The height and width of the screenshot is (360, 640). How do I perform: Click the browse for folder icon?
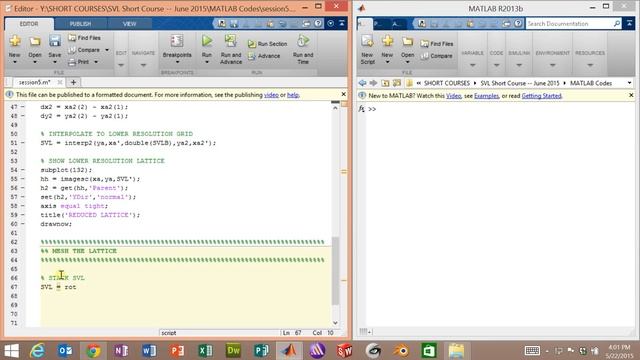397,83
